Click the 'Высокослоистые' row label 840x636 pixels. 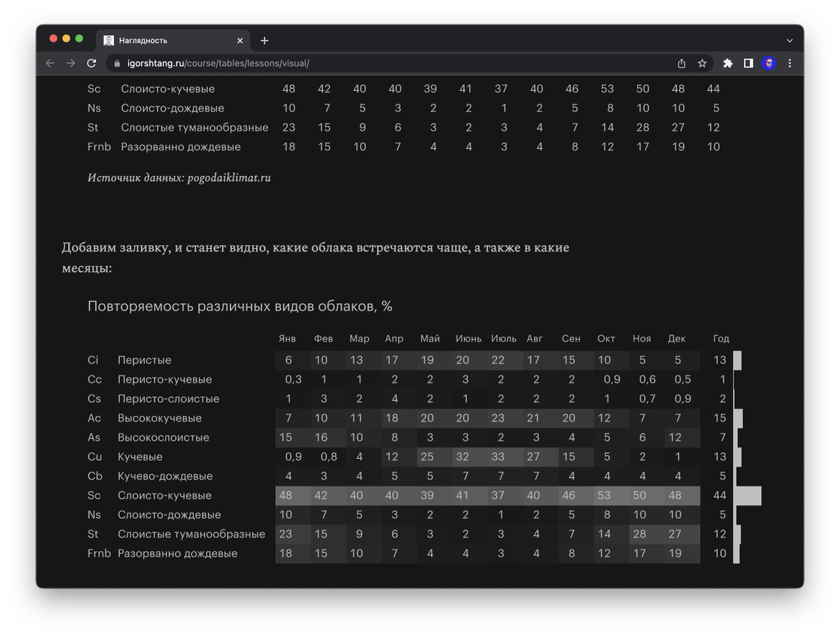(164, 438)
